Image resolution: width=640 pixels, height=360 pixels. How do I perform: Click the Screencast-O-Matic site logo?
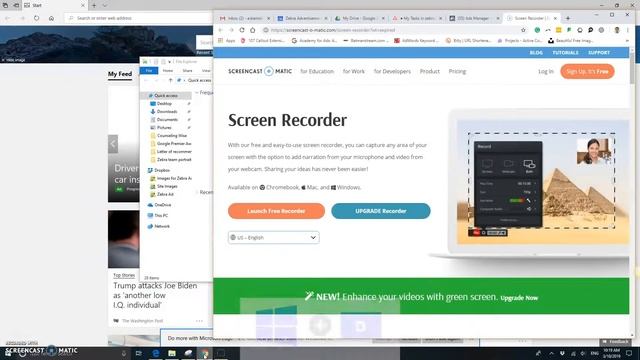[260, 71]
